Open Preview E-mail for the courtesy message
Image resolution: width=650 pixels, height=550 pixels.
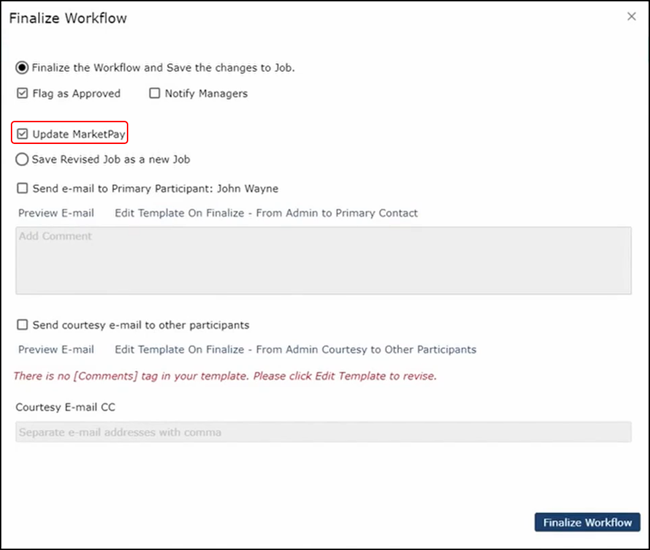click(x=56, y=350)
